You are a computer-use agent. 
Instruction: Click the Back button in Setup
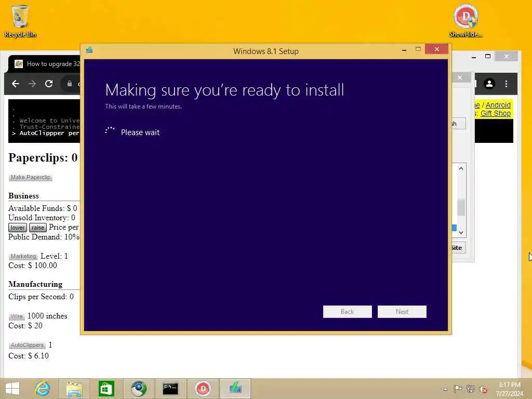pyautogui.click(x=347, y=312)
